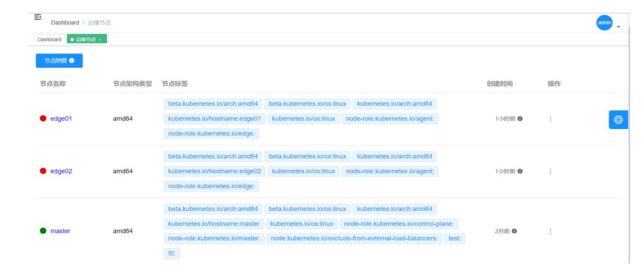Click the info icon next to edge01 creation time

[520, 119]
